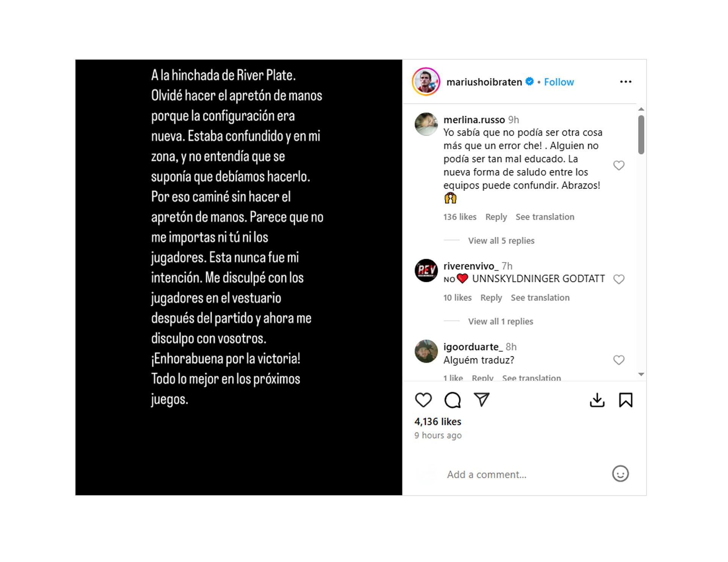
Task: Like the post with heart icon
Action: pos(423,400)
